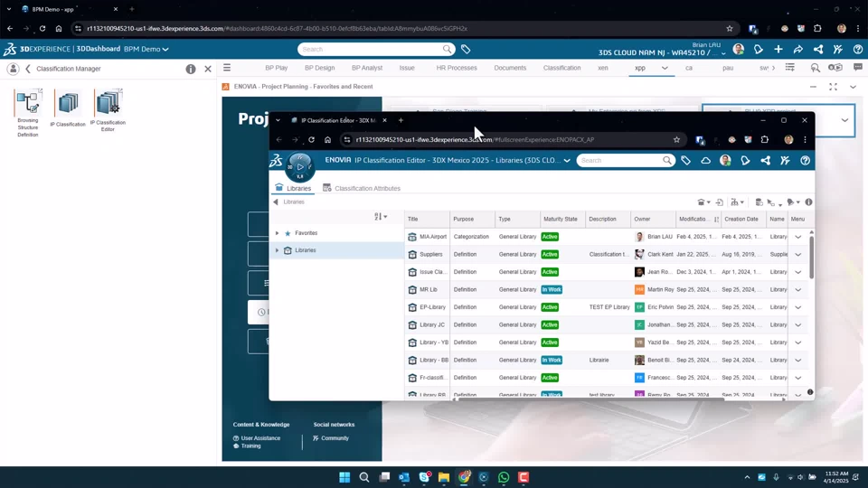This screenshot has height=488, width=868.
Task: Sort the table by the Creation Date header
Action: (x=741, y=219)
